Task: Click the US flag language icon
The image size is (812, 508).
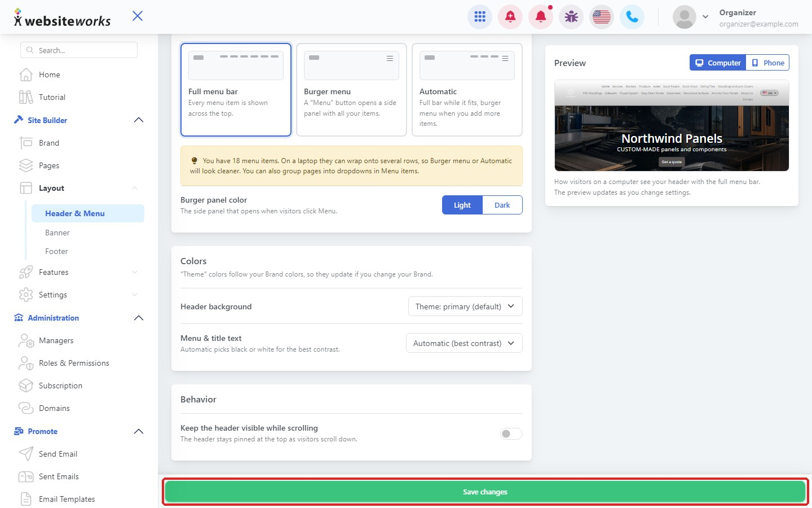Action: [602, 17]
